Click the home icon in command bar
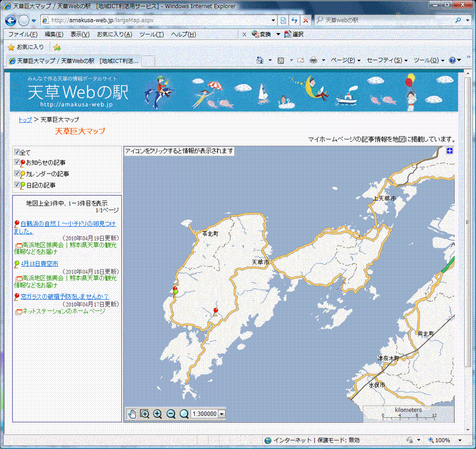476x449 pixels. (260, 60)
